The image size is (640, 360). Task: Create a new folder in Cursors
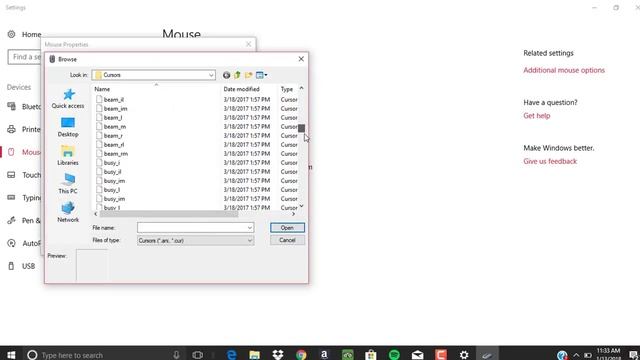tap(248, 75)
